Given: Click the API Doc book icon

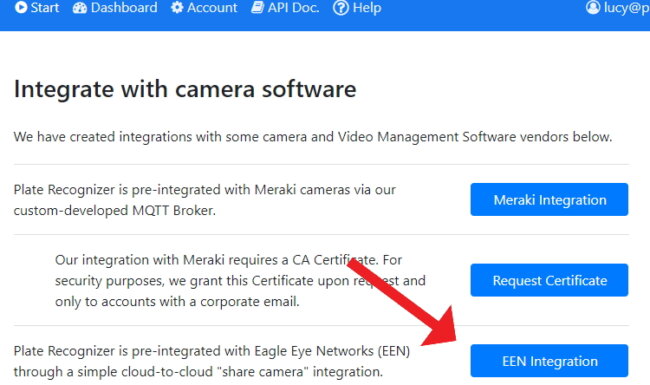Looking at the screenshot, I should [258, 7].
